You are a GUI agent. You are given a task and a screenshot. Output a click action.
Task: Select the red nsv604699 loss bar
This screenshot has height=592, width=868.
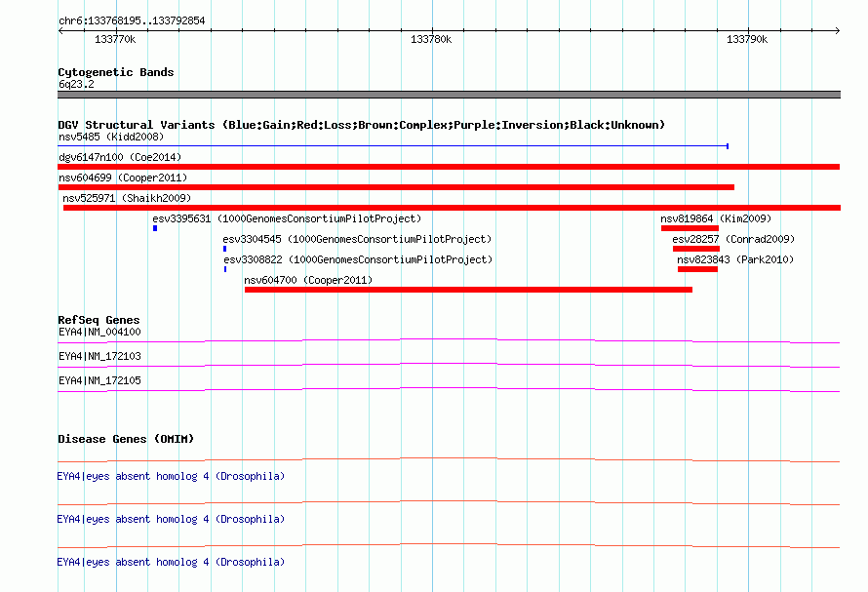tap(396, 187)
